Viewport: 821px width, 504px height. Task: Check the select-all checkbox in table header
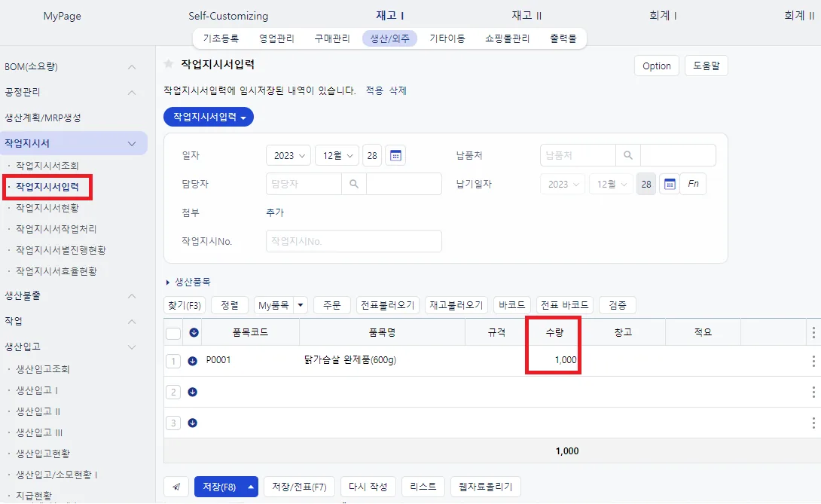point(173,333)
